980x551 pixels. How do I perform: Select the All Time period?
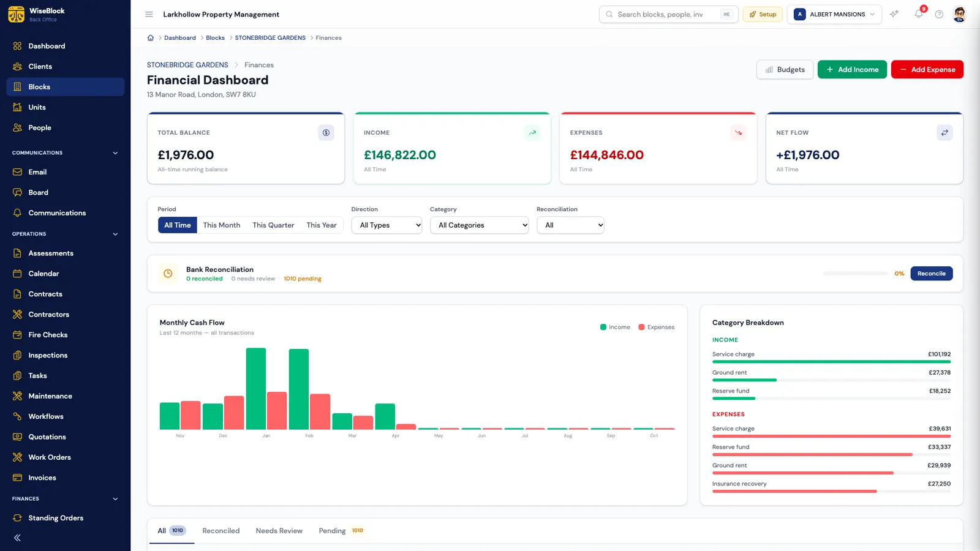coord(178,225)
